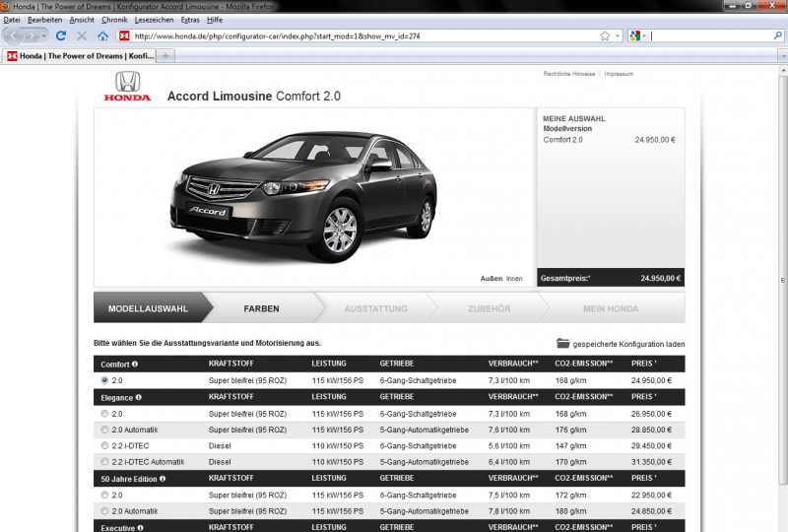The image size is (788, 532).
Task: Bookmark this page with the star icon
Action: click(x=605, y=35)
